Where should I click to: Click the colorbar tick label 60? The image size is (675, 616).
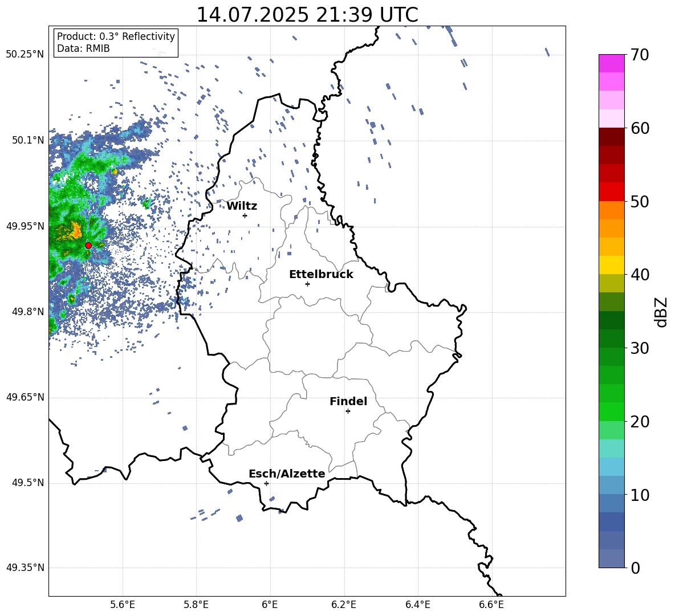click(x=640, y=128)
